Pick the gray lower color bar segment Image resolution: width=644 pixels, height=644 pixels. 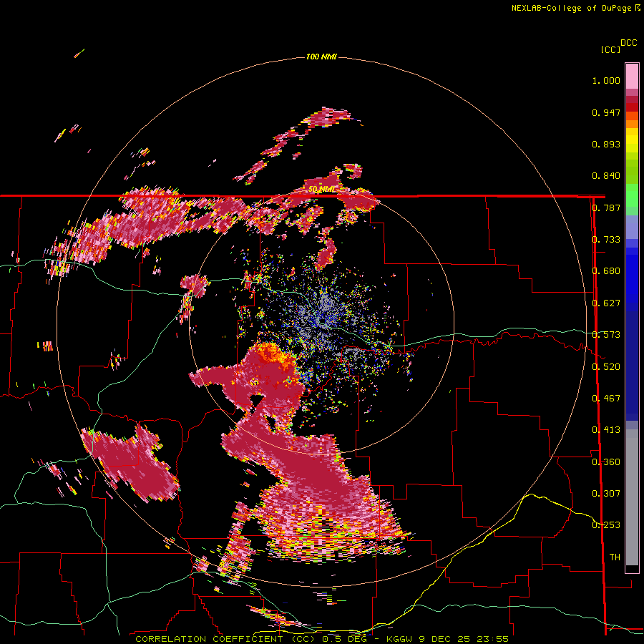tap(632, 497)
